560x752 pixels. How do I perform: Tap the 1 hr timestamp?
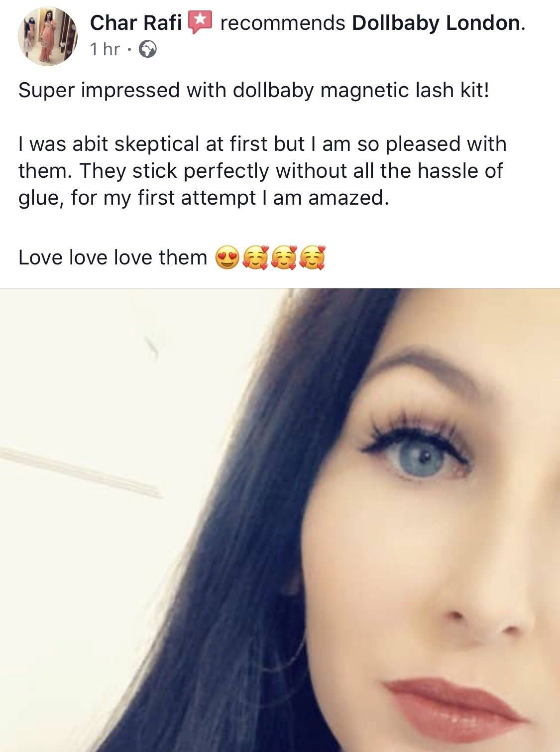tap(105, 49)
